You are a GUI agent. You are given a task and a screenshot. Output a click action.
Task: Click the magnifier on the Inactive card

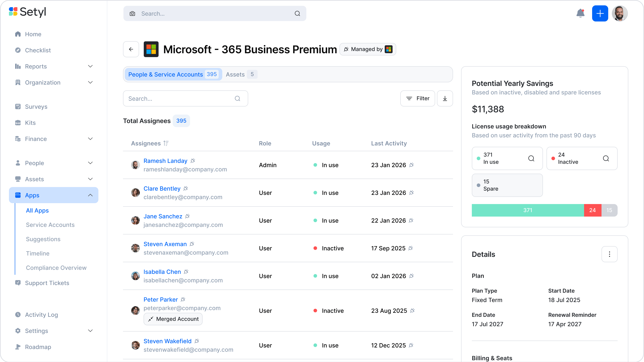[x=606, y=158]
